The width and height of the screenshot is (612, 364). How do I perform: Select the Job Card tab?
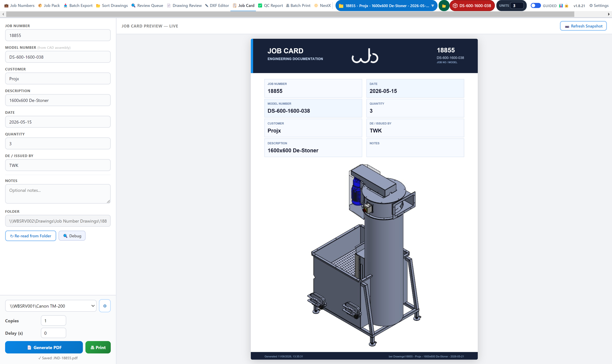click(244, 5)
